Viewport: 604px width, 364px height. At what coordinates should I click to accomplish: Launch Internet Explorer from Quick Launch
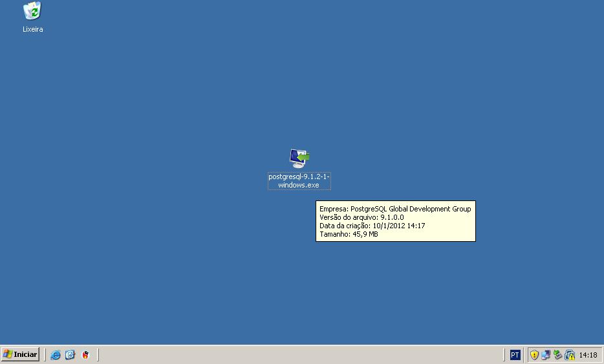coord(56,355)
